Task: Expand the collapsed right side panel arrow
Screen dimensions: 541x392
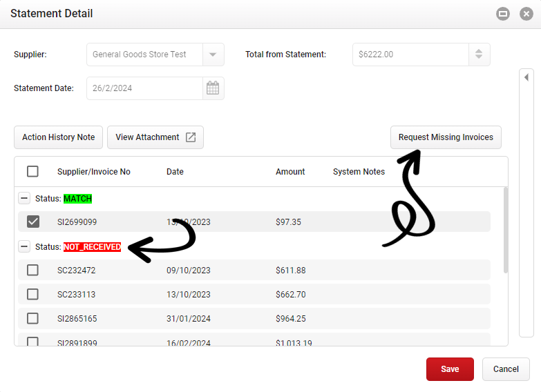Action: (x=526, y=77)
